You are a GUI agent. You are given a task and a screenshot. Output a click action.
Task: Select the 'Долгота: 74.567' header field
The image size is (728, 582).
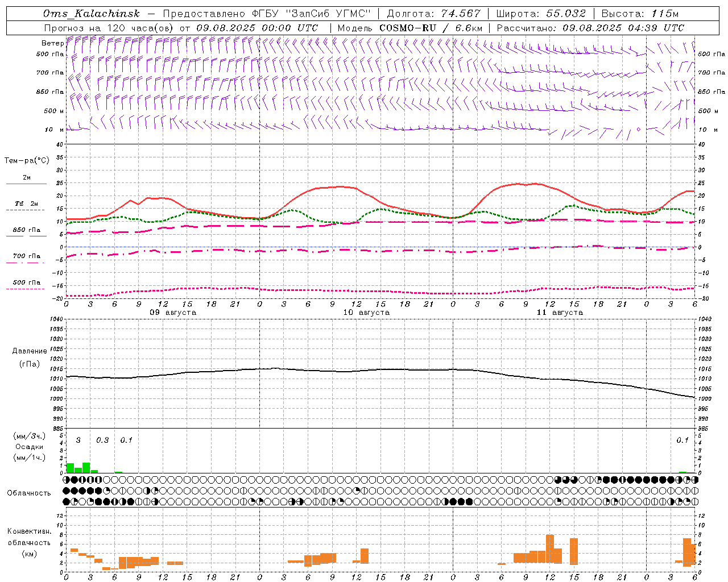point(434,14)
